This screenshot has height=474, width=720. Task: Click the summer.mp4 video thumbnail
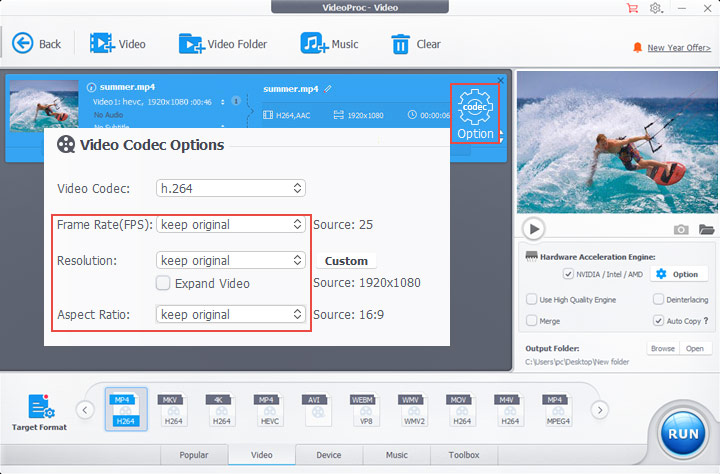[x=44, y=106]
